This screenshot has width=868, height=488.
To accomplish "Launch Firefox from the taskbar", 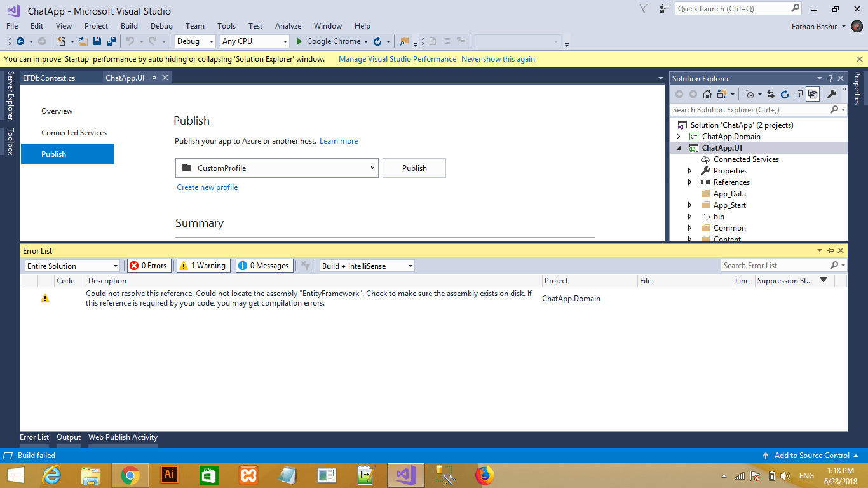I will coord(484,475).
